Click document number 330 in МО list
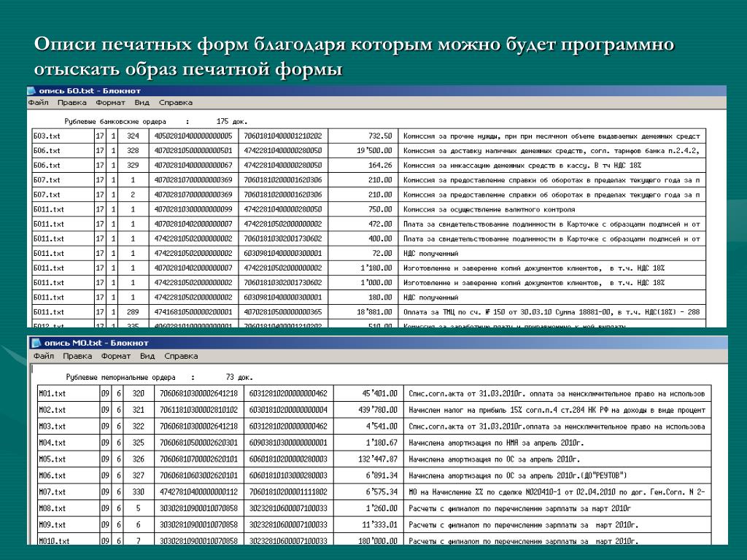Viewport: 747px width, 560px height. tap(138, 492)
